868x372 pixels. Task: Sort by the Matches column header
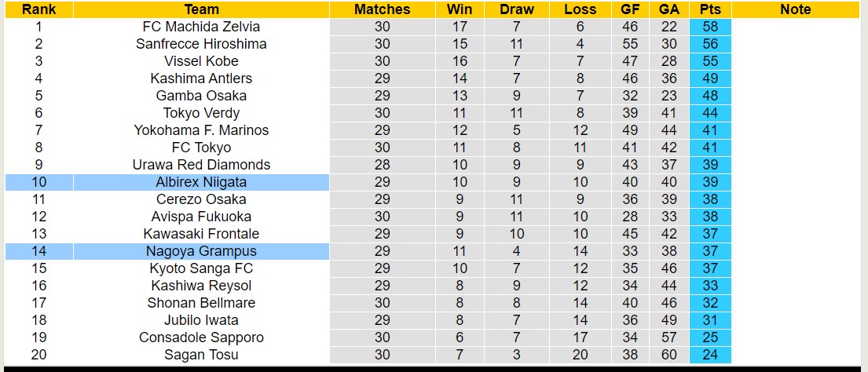point(382,9)
